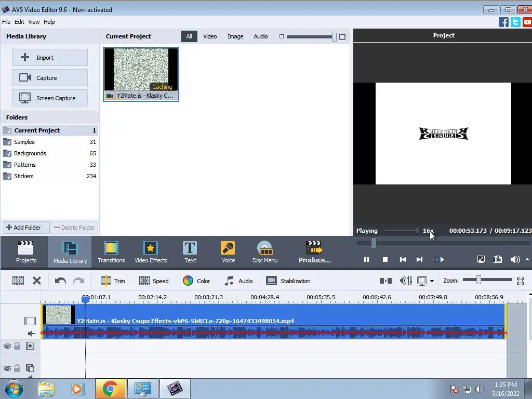Open the Text tool panel
Image resolution: width=532 pixels, height=399 pixels.
[x=190, y=252]
